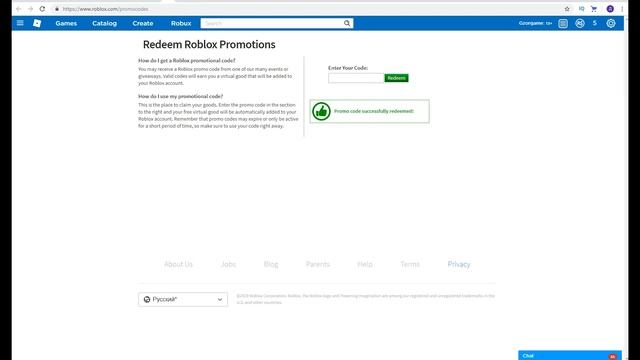The image size is (640, 360).
Task: Click the Enter Your Code input field
Action: pyautogui.click(x=356, y=78)
